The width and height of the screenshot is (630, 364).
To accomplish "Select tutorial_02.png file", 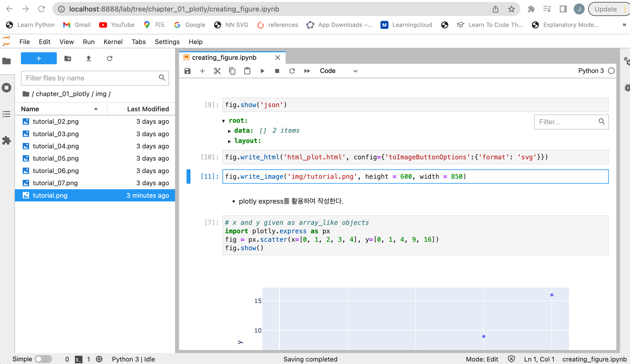I will click(95, 121).
